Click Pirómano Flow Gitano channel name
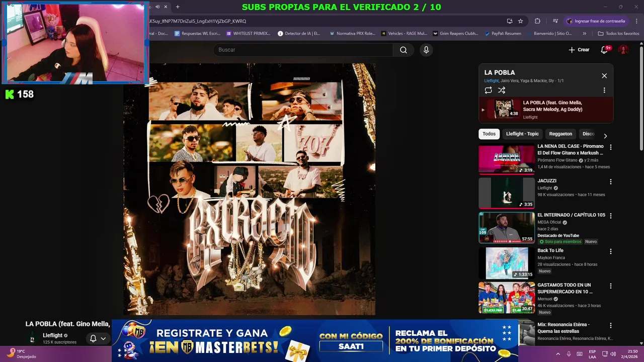 [557, 160]
